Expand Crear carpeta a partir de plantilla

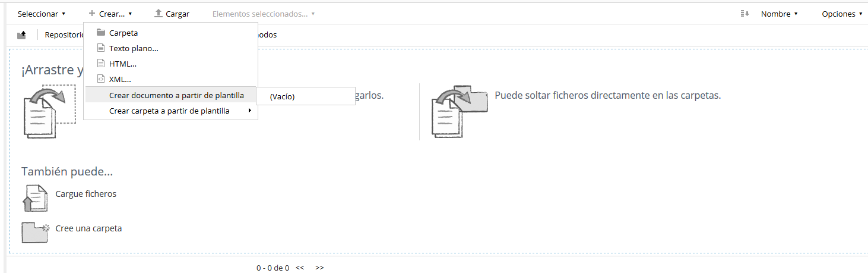(x=171, y=111)
